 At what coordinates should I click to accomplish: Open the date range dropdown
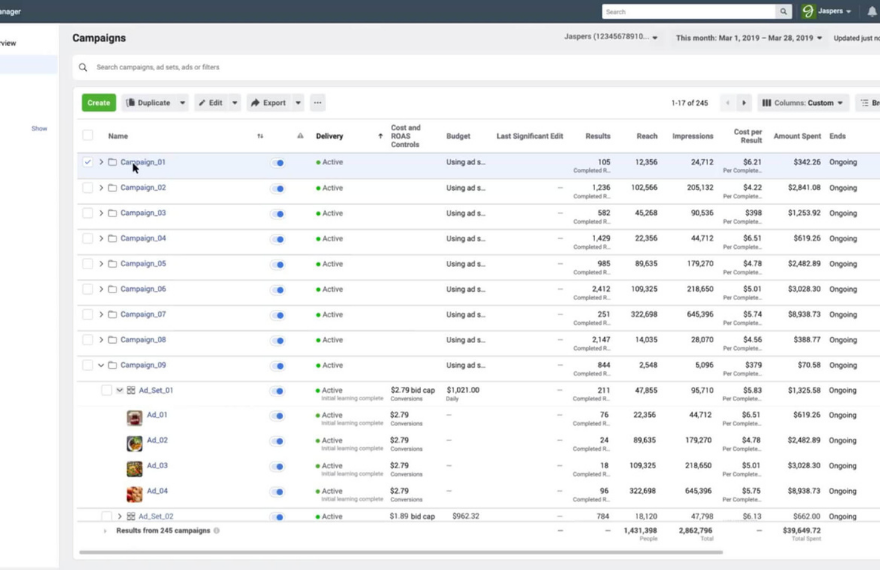pos(749,38)
